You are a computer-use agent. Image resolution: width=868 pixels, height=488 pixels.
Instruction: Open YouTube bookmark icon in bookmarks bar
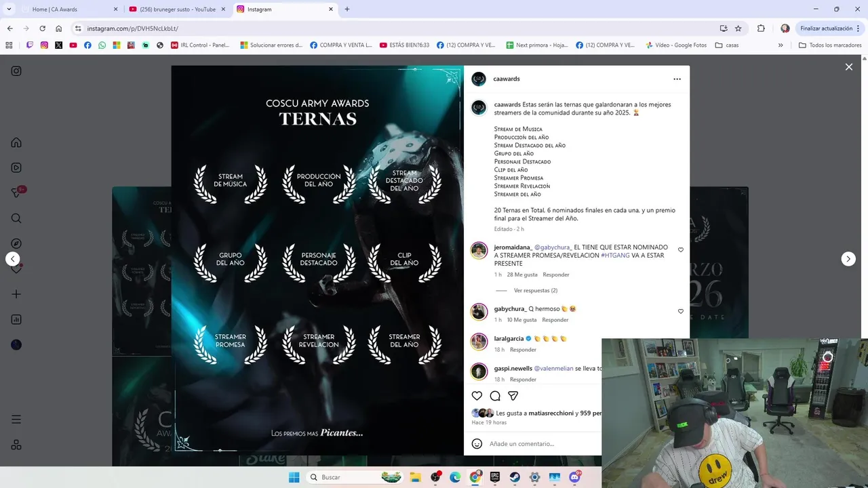73,45
